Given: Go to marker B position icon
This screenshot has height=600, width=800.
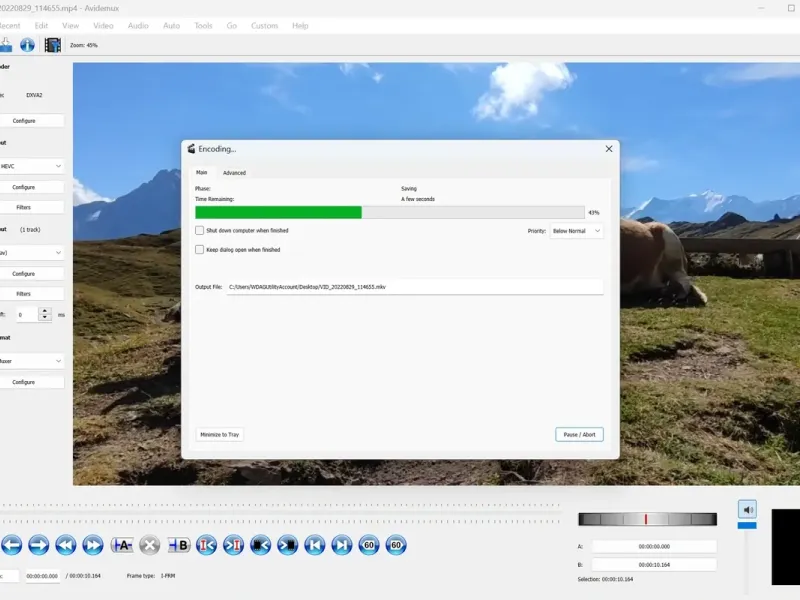Looking at the screenshot, I should (x=233, y=545).
